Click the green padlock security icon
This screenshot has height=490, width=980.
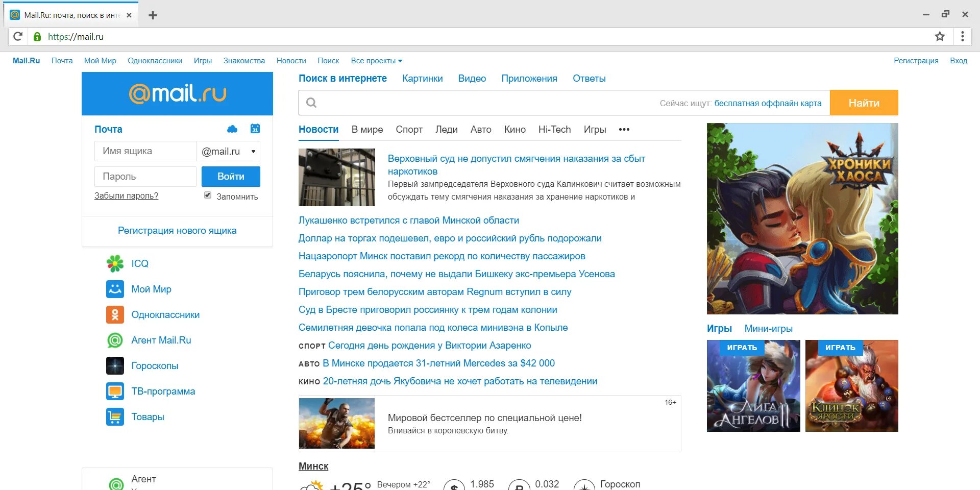coord(37,37)
